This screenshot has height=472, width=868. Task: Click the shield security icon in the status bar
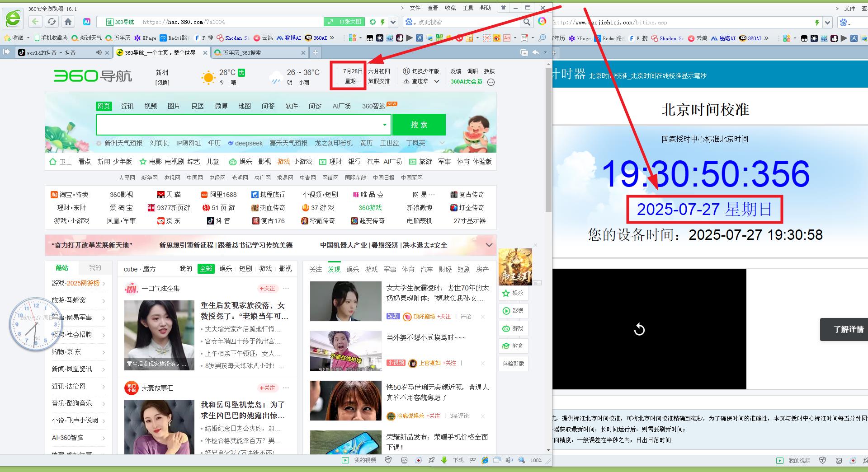[x=388, y=460]
